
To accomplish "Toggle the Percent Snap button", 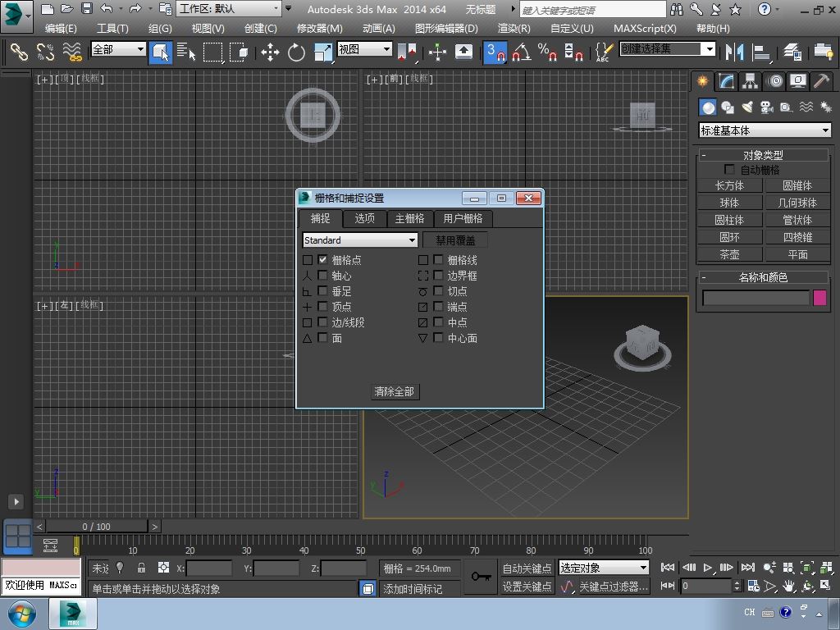I will point(547,52).
